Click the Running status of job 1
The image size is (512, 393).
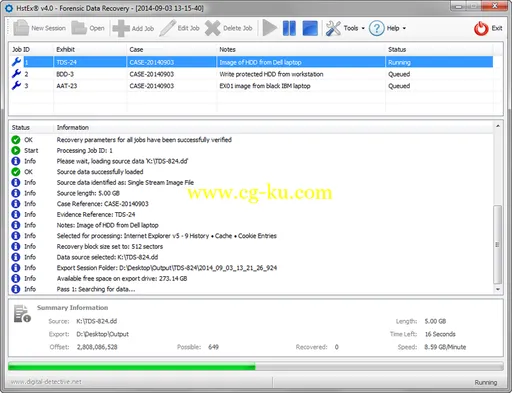click(x=399, y=62)
